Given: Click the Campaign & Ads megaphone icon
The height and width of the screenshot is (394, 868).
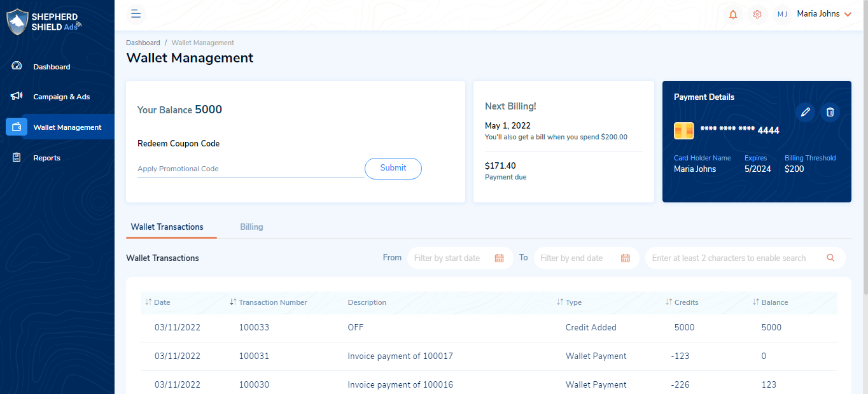Looking at the screenshot, I should [x=17, y=96].
